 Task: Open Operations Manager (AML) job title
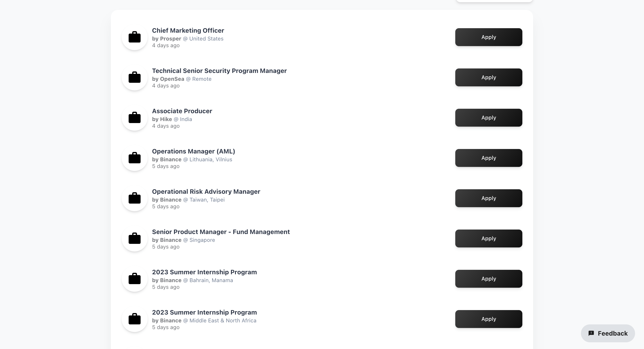193,151
